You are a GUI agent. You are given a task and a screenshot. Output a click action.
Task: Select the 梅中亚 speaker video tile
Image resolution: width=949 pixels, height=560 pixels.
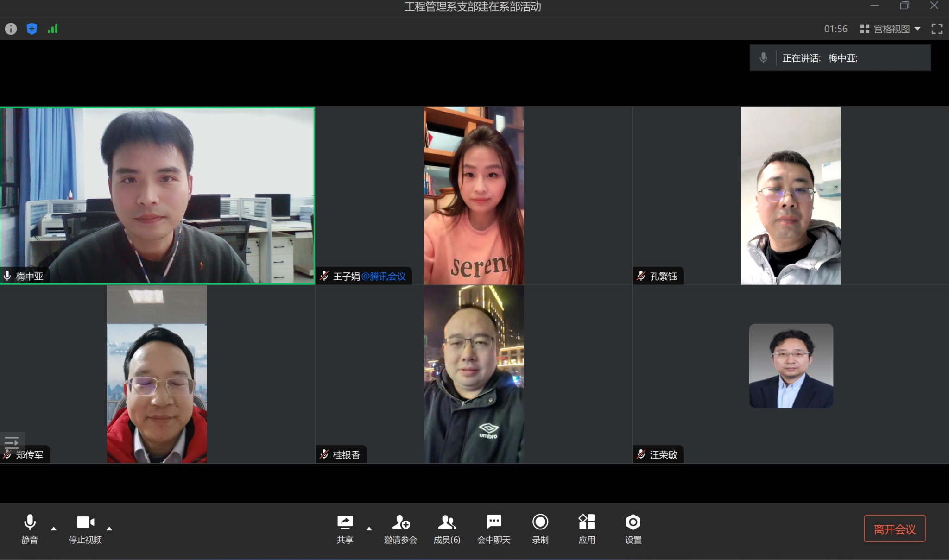pos(158,195)
